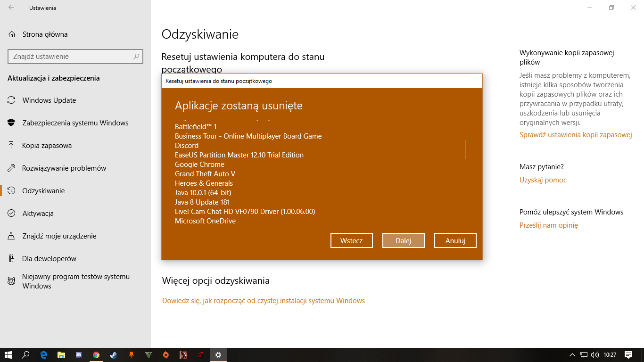Click Dalej to continue the reset
Viewport: 644px width, 362px height.
404,240
